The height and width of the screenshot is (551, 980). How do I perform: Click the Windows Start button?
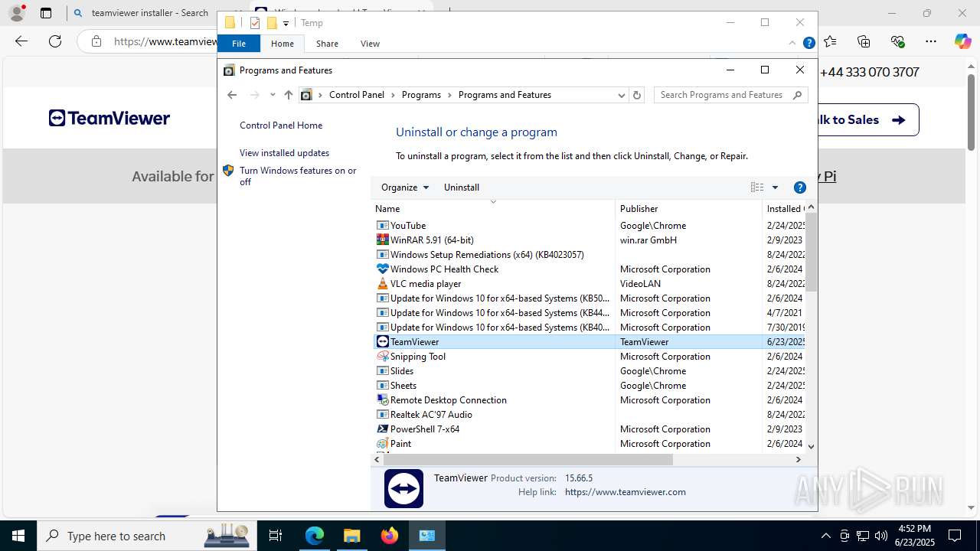pyautogui.click(x=18, y=536)
